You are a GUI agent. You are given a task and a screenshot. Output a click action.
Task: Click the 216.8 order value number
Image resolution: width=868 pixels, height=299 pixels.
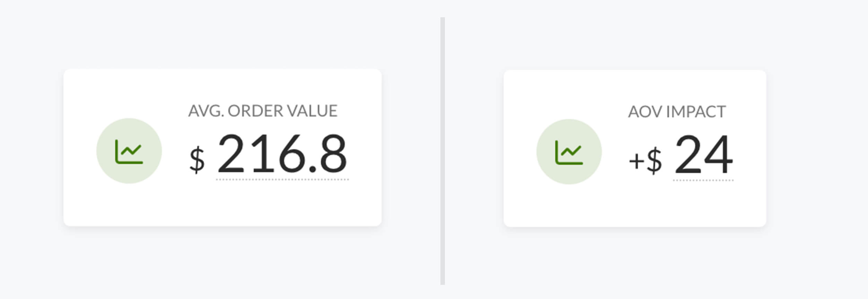pyautogui.click(x=282, y=153)
